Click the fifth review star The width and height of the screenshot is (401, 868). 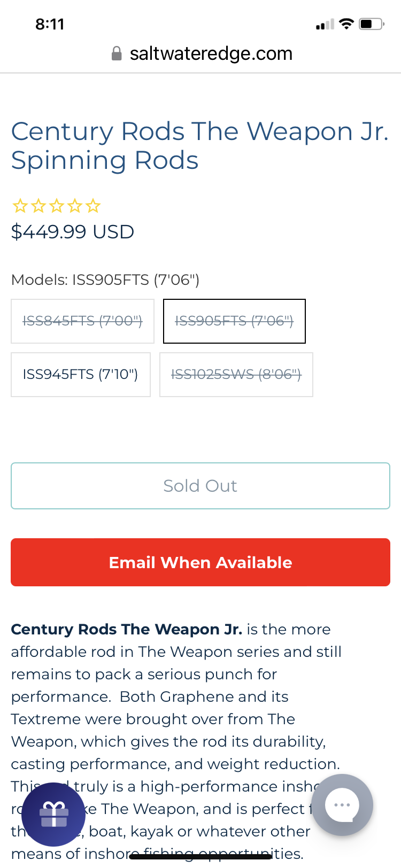pyautogui.click(x=93, y=205)
